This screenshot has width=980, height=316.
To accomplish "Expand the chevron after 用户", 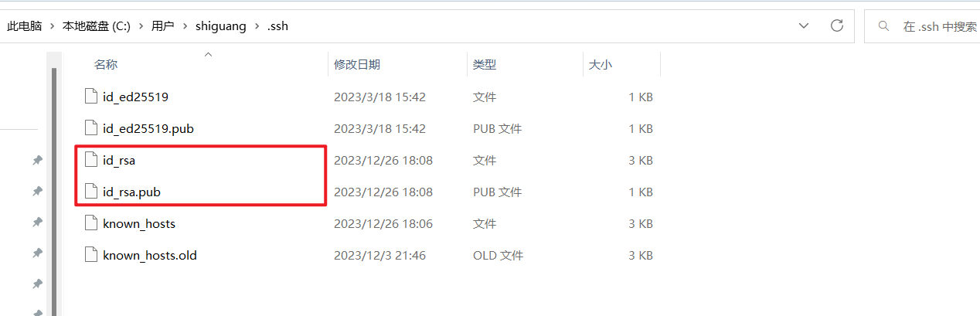I will (185, 26).
